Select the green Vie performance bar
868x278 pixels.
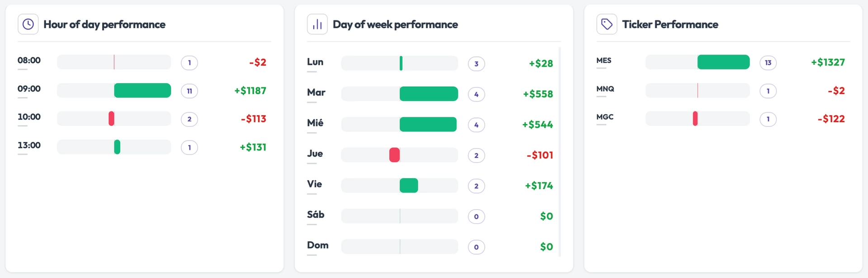pyautogui.click(x=409, y=185)
